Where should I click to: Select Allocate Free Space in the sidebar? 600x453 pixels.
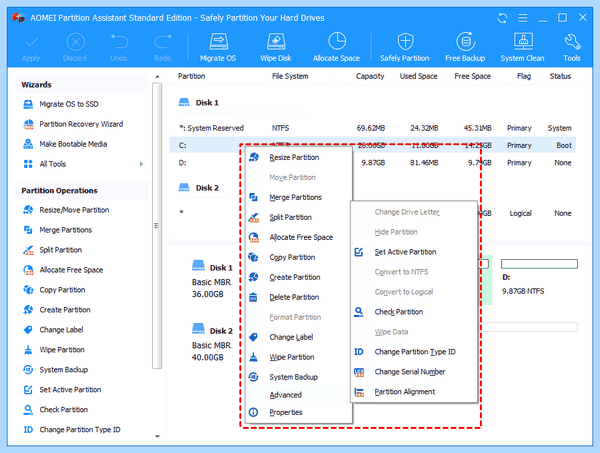coord(64,270)
